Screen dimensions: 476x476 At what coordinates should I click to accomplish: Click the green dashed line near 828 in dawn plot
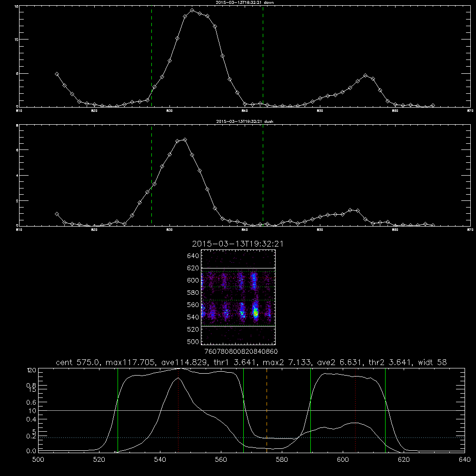coord(151,57)
